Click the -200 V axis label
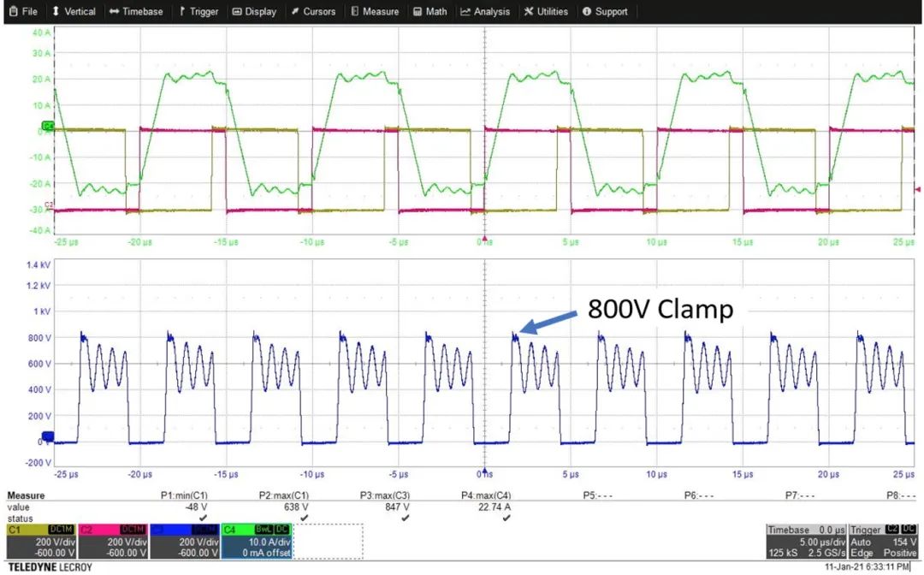 [38, 462]
